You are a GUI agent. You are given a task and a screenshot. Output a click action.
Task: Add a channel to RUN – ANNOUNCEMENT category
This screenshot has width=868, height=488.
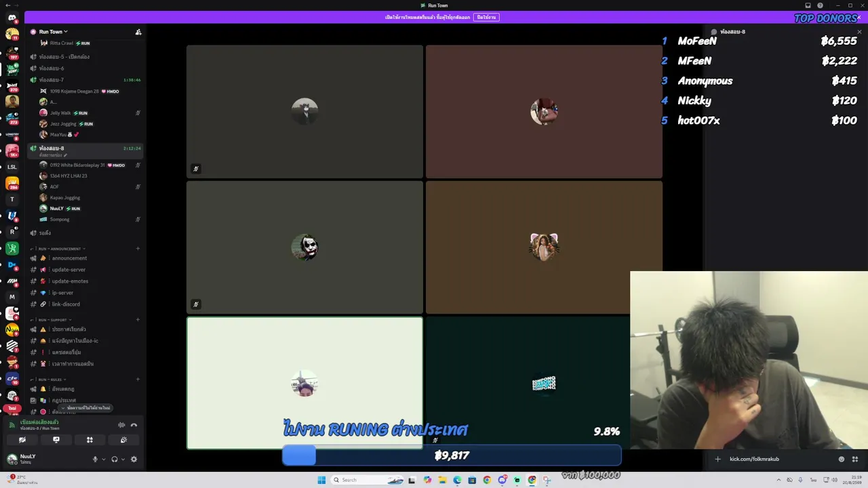(x=138, y=249)
